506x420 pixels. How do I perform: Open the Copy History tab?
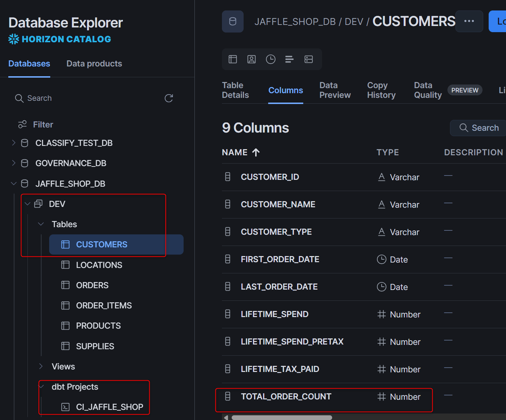[381, 90]
